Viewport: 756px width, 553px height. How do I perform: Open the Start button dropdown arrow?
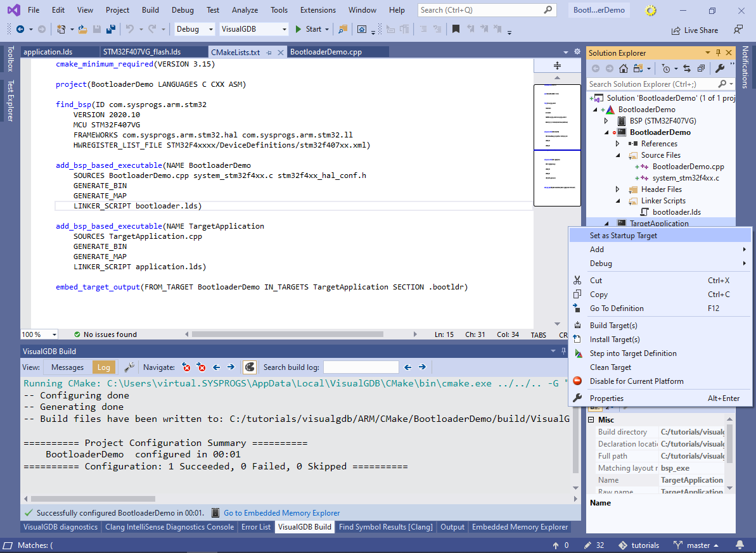pyautogui.click(x=327, y=29)
